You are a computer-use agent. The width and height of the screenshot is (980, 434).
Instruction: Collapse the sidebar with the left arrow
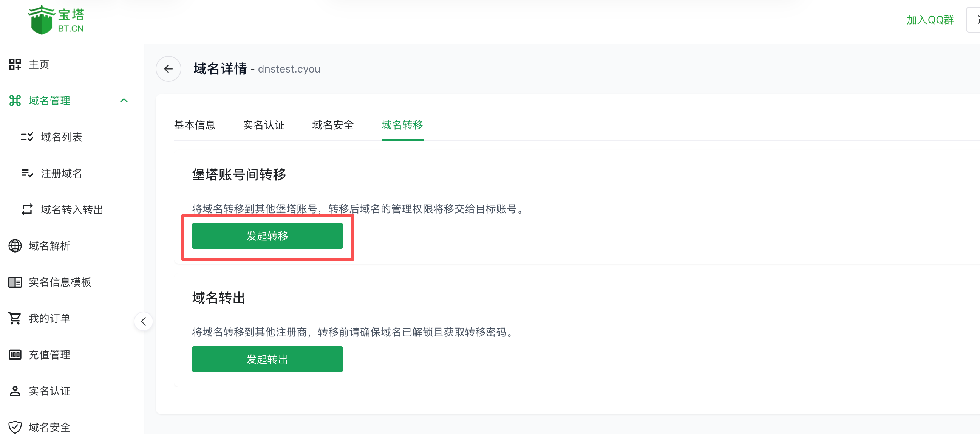click(x=144, y=321)
